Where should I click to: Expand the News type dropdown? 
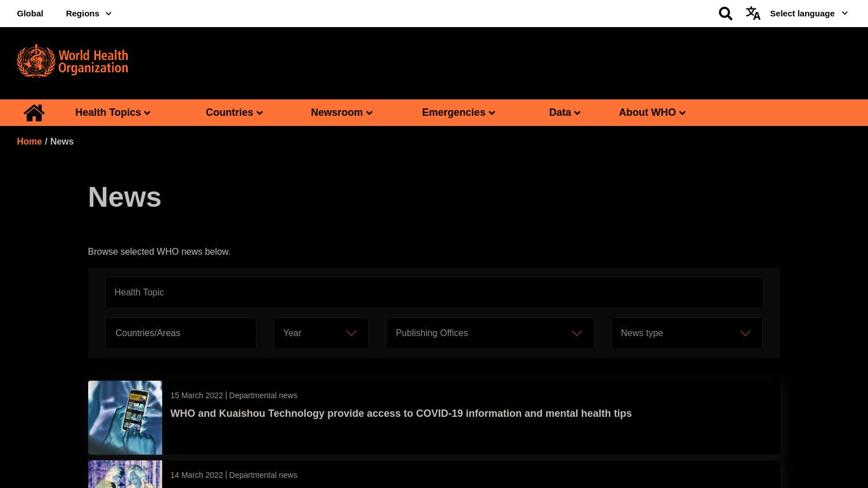click(687, 333)
